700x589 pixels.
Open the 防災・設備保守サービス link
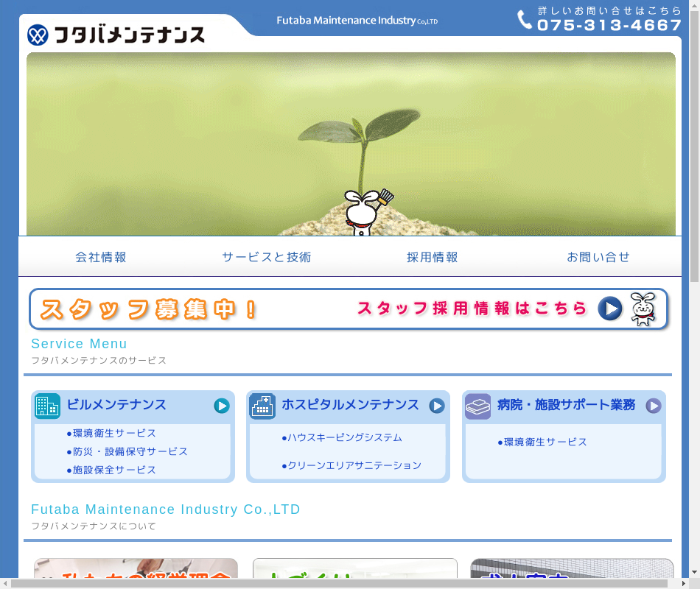(130, 451)
